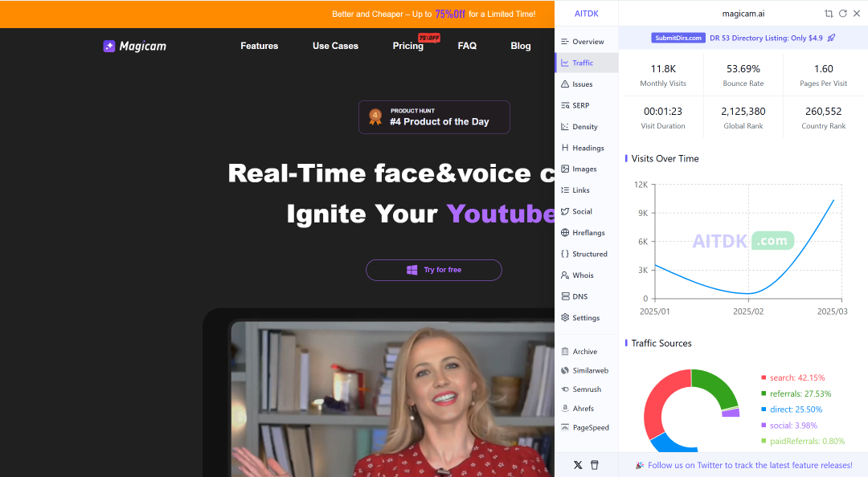Click the orange 75% Off promo banner

tap(276, 14)
